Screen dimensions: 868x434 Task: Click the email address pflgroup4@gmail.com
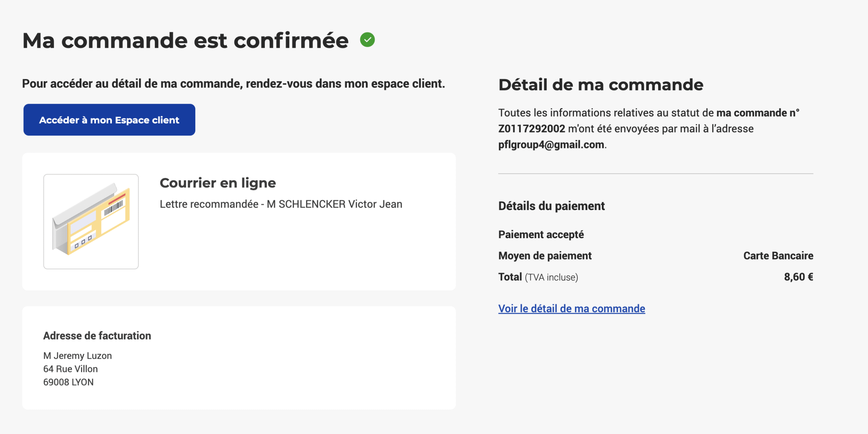(551, 145)
